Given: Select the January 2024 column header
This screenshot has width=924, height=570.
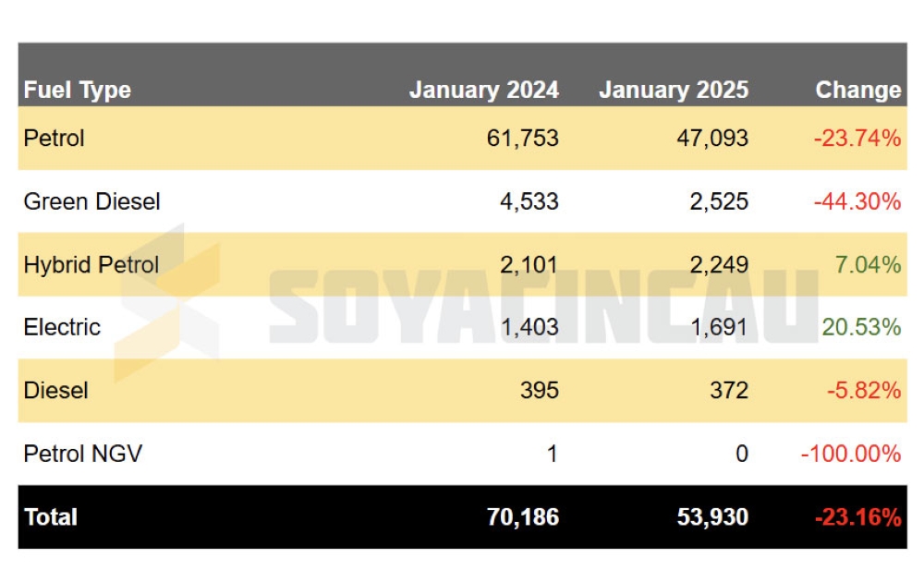Looking at the screenshot, I should (484, 90).
